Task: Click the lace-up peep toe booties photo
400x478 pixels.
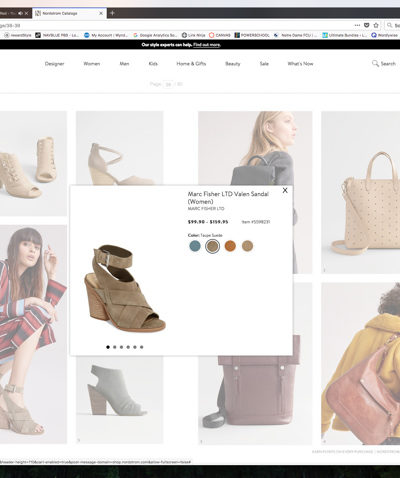Action: tap(33, 163)
